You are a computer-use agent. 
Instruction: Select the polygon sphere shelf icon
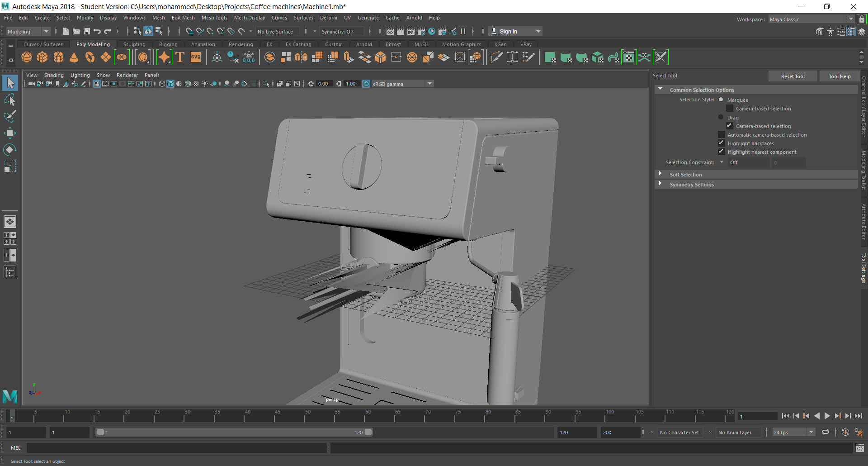tap(27, 57)
